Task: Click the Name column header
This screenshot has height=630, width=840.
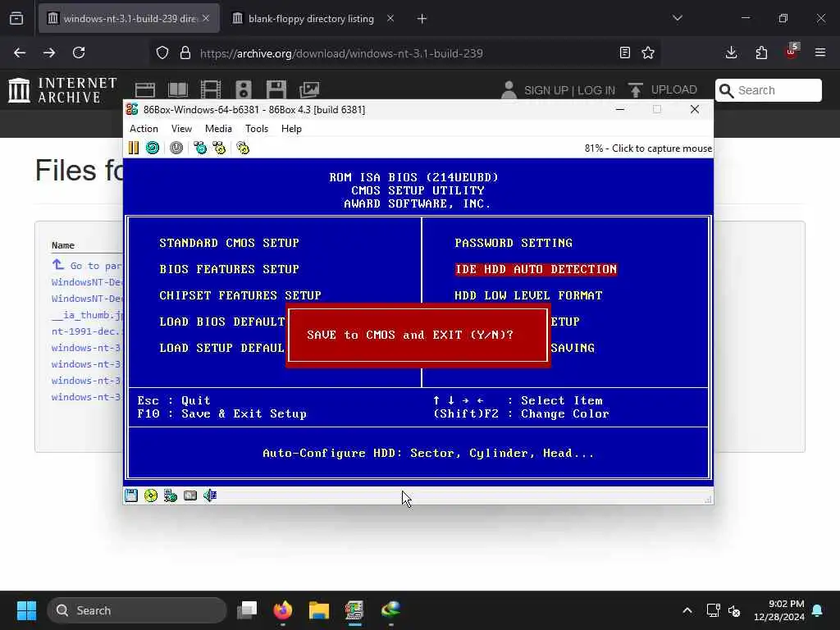Action: 62,244
